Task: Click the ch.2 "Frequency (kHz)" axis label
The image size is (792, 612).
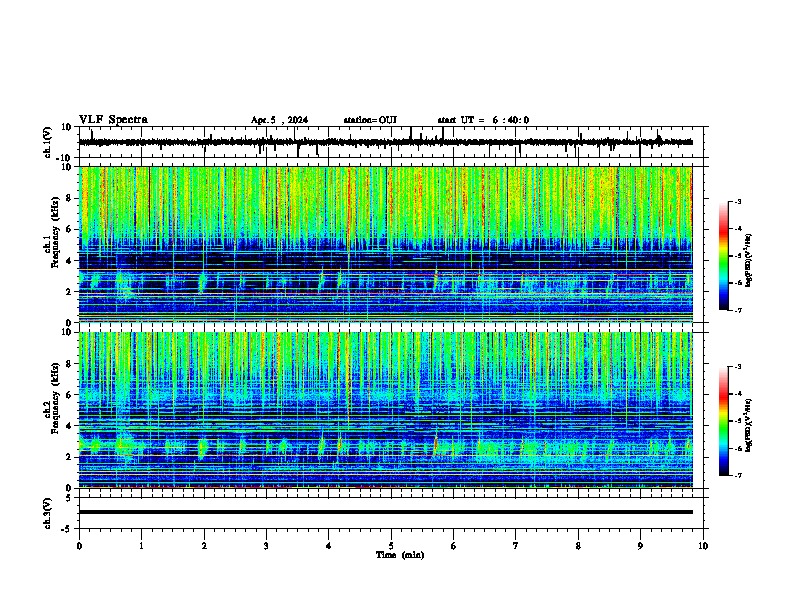Action: [56, 398]
